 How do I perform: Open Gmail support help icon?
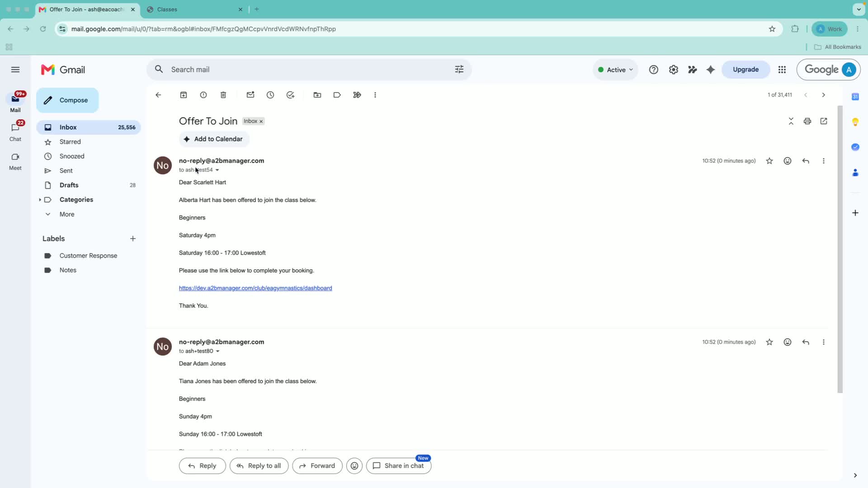(654, 70)
